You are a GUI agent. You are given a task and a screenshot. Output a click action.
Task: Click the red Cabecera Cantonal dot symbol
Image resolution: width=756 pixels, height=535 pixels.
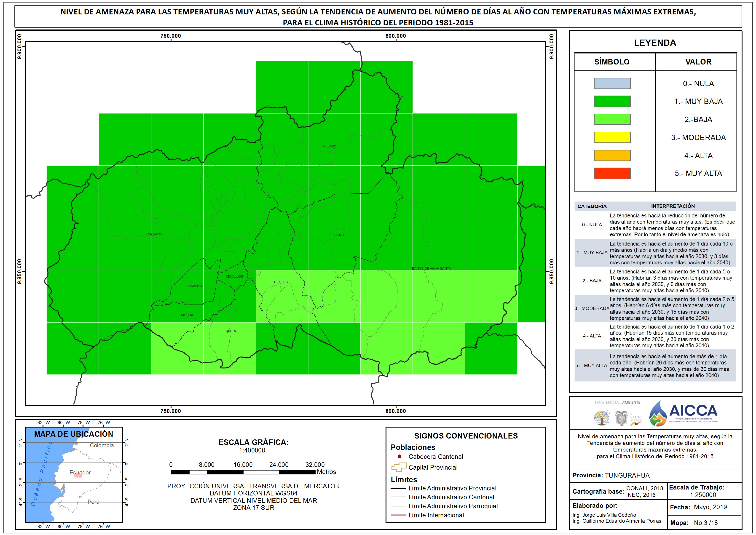coord(399,457)
